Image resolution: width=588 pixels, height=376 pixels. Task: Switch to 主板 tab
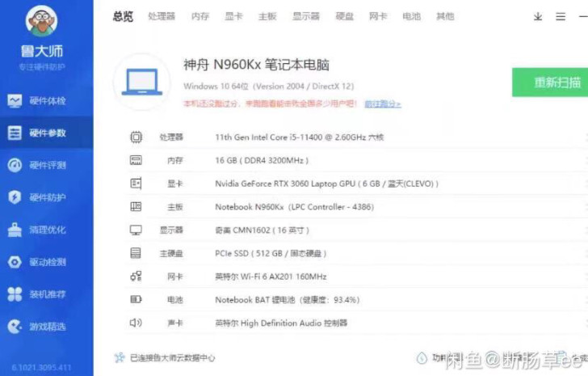point(268,16)
